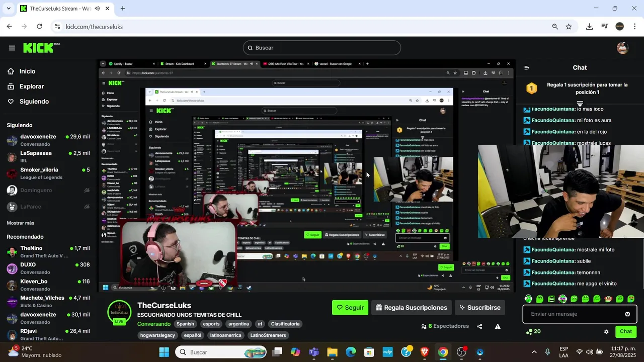Viewport: 644px width, 362px height.
Task: Select the hogwartslegacy tag
Action: point(157,335)
